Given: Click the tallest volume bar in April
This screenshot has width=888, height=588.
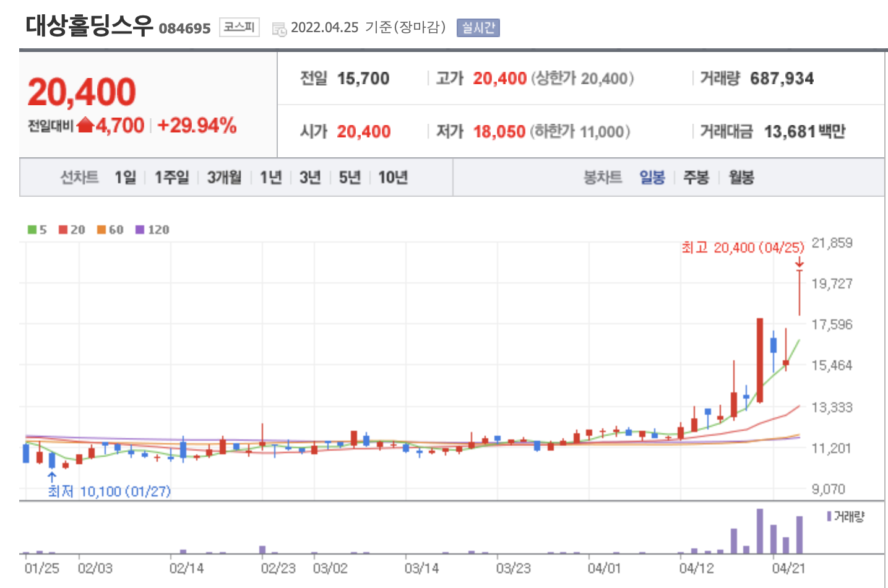Looking at the screenshot, I should (760, 531).
